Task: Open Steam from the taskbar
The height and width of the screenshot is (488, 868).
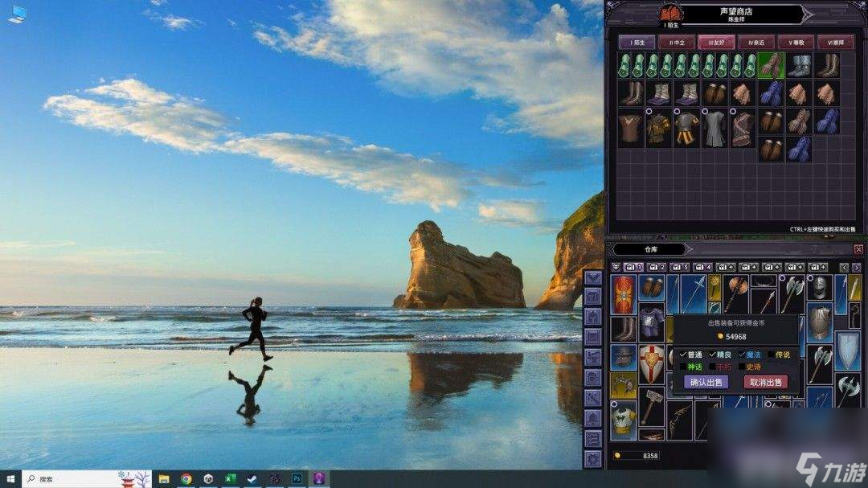Action: click(252, 478)
